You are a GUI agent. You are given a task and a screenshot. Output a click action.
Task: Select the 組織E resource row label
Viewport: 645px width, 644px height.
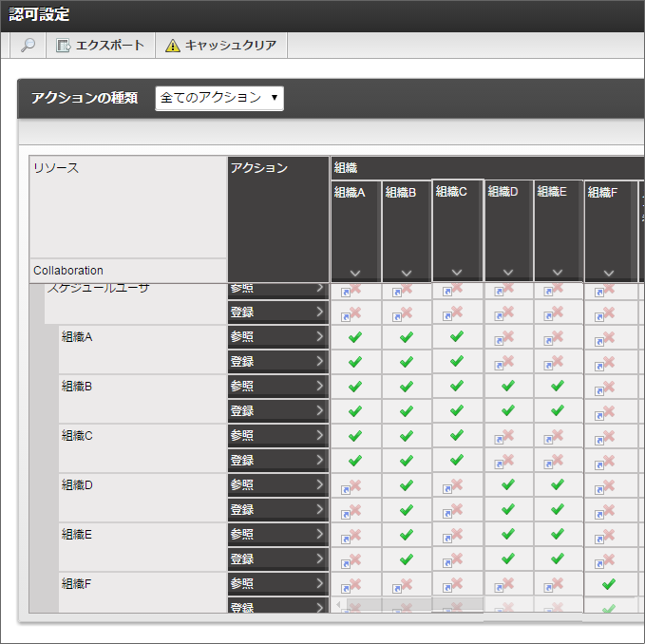coord(77,534)
